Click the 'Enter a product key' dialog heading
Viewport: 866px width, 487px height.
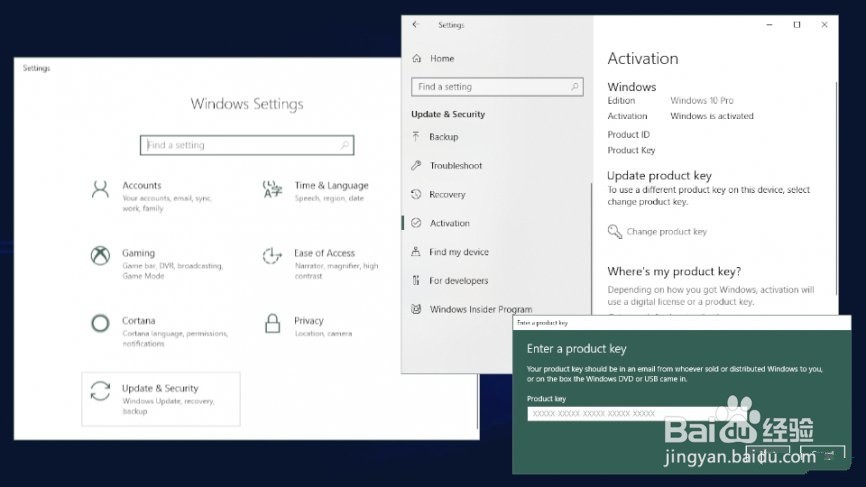(x=576, y=348)
